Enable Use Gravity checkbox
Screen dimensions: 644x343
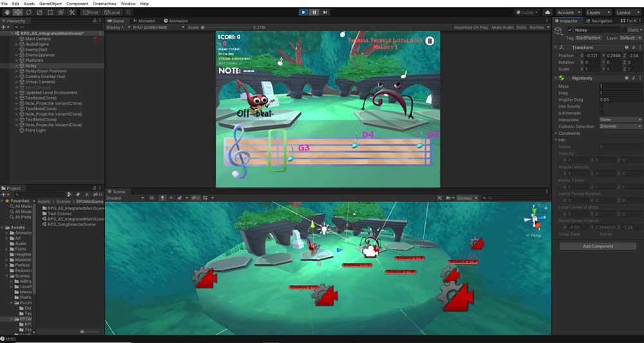point(601,106)
